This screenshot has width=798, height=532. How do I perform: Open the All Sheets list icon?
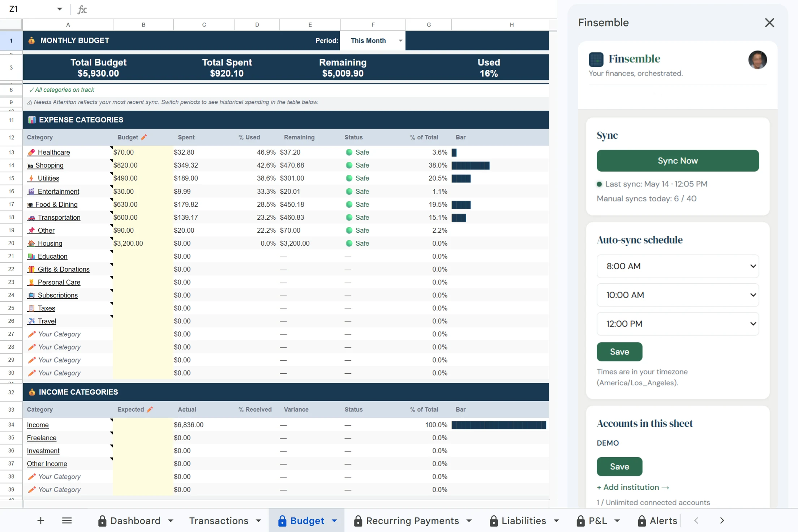(x=67, y=520)
